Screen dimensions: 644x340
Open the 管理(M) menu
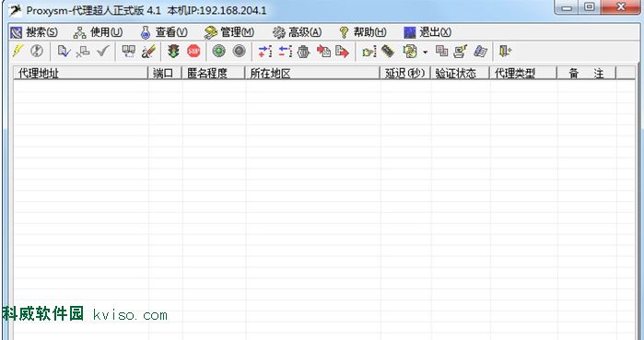(x=229, y=32)
